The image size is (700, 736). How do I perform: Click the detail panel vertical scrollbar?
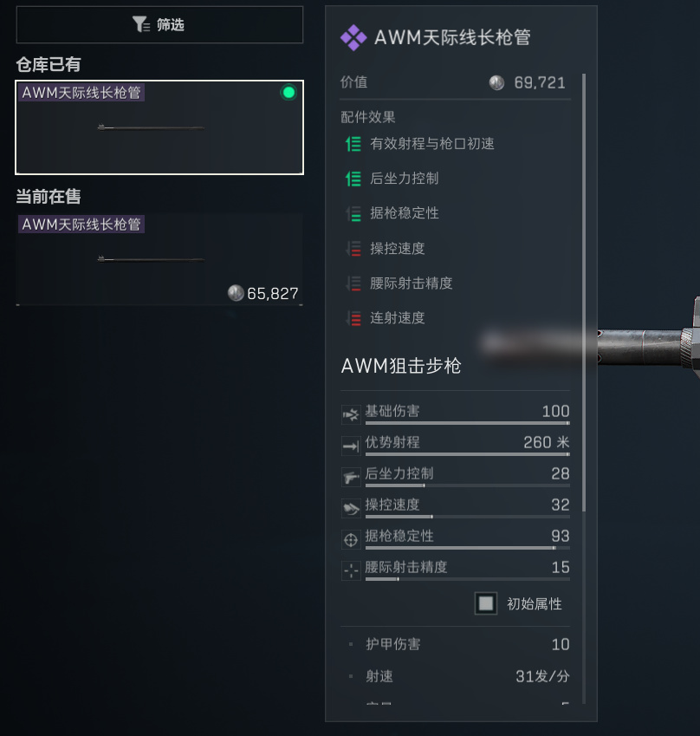coord(584,292)
